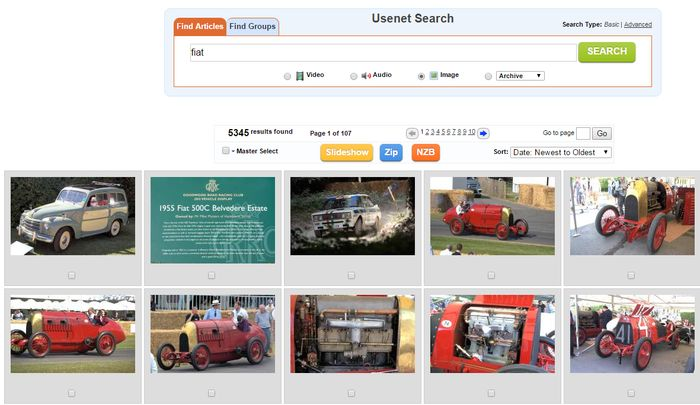This screenshot has height=405, width=700.
Task: Select the Audio radio button
Action: coord(354,76)
